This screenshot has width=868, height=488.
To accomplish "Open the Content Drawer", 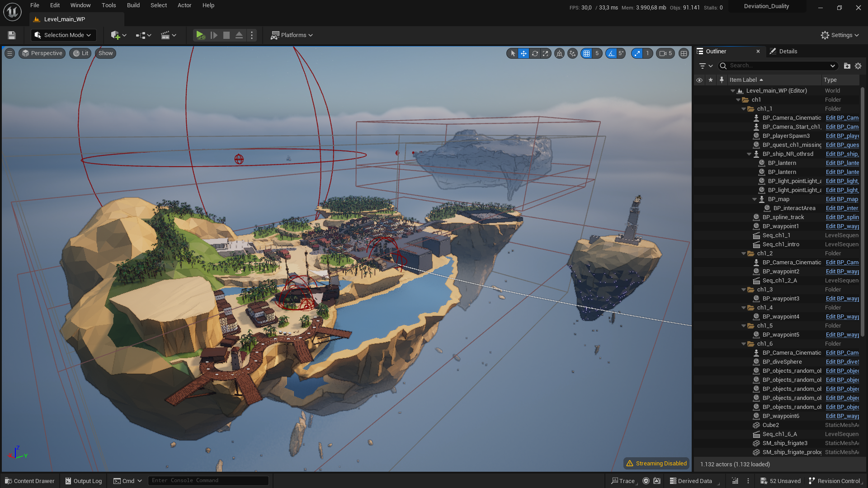I will (x=30, y=481).
